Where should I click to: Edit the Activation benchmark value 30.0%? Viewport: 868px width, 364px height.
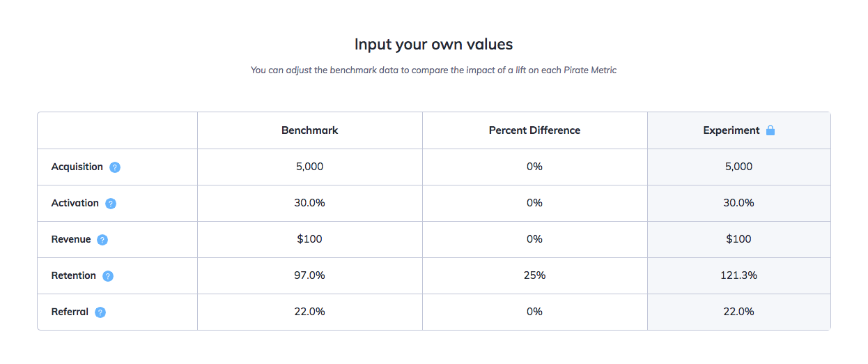click(310, 203)
